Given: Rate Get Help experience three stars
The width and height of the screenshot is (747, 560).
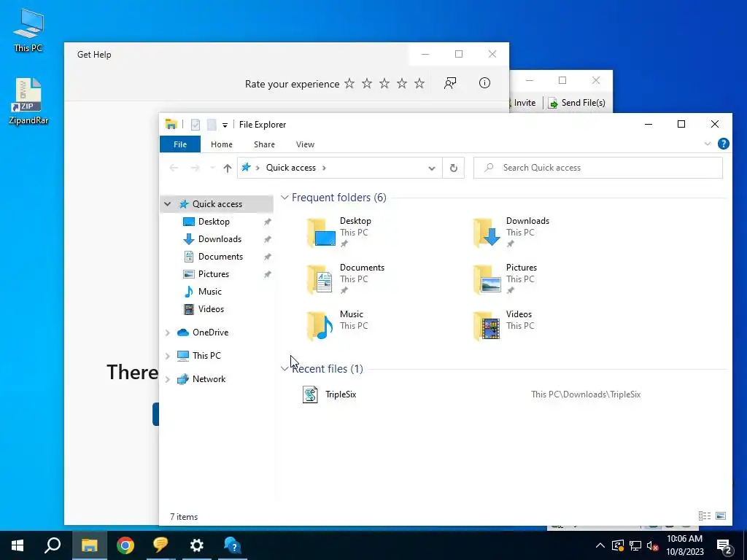Looking at the screenshot, I should click(x=384, y=84).
